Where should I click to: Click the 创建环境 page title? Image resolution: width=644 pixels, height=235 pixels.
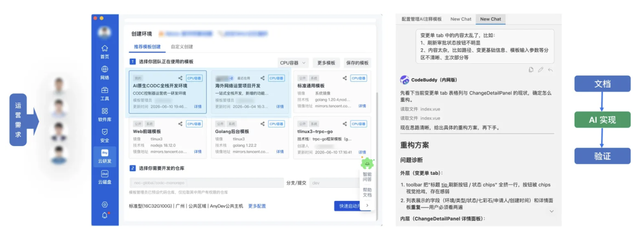(141, 33)
